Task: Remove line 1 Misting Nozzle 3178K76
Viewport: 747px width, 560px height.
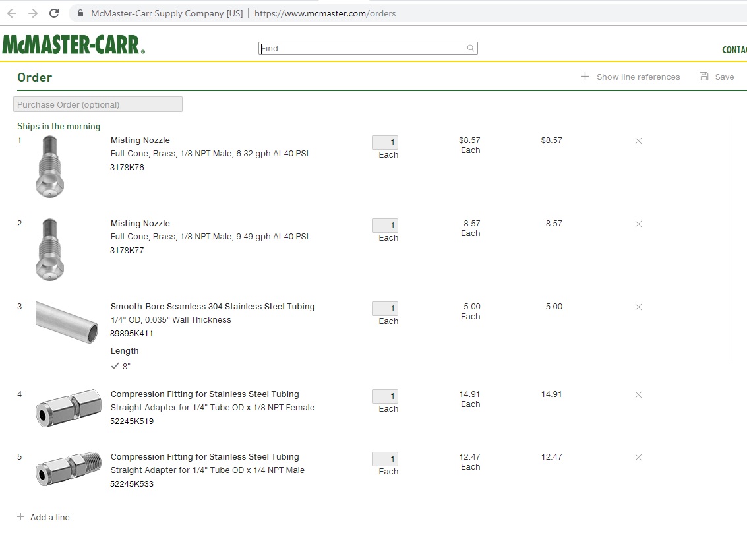Action: point(638,140)
